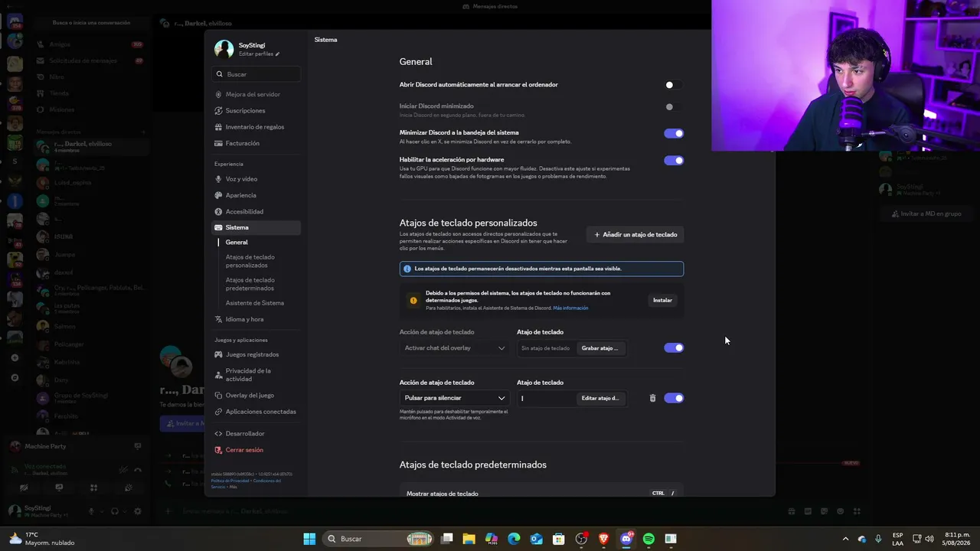The image size is (980, 551).
Task: Click Editar atajo button
Action: point(600,398)
